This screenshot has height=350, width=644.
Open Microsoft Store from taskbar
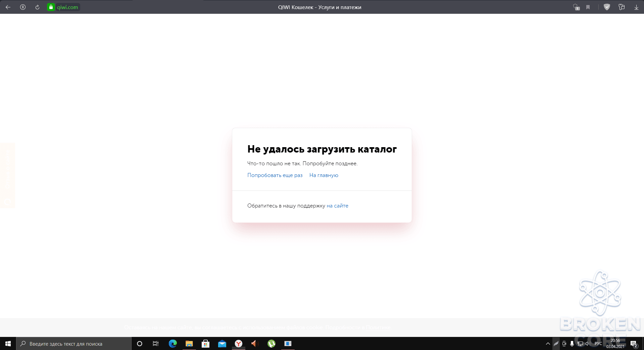pyautogui.click(x=205, y=344)
